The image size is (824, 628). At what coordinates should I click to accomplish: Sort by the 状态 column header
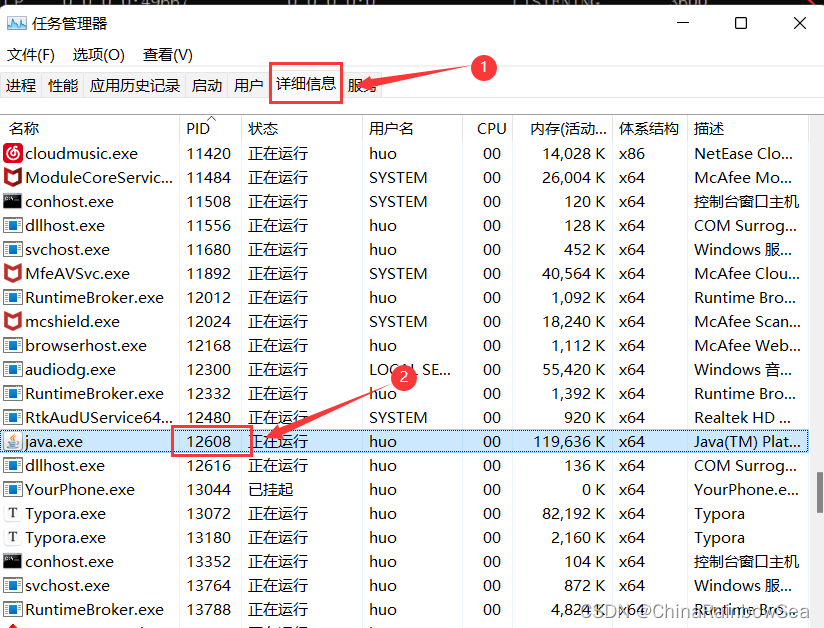pyautogui.click(x=302, y=128)
